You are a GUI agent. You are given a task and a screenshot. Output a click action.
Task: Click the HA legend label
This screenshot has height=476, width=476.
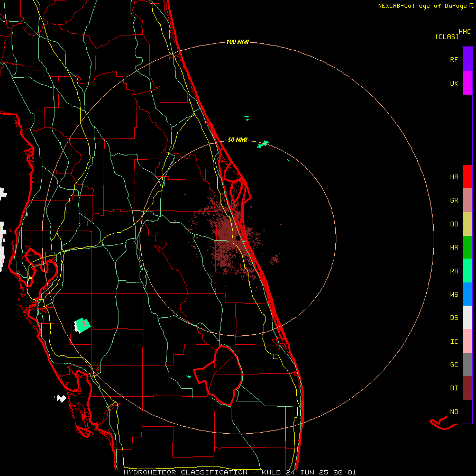454,177
